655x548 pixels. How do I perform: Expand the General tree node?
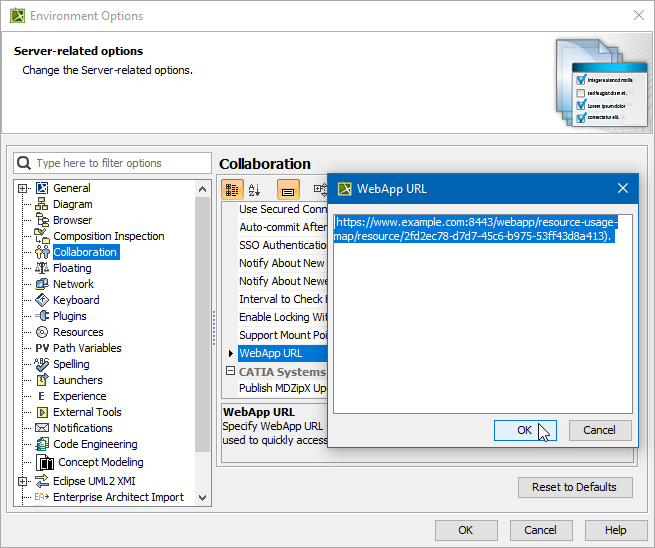click(x=23, y=188)
